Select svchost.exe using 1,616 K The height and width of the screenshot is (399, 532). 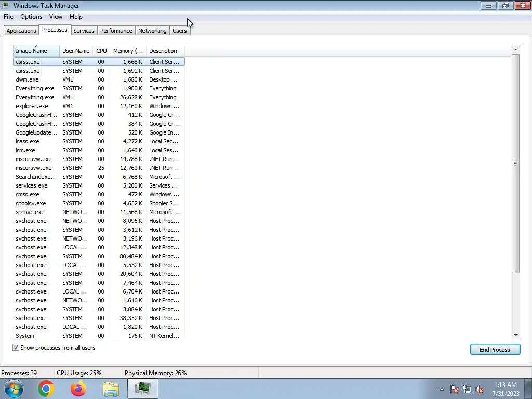[x=99, y=300]
